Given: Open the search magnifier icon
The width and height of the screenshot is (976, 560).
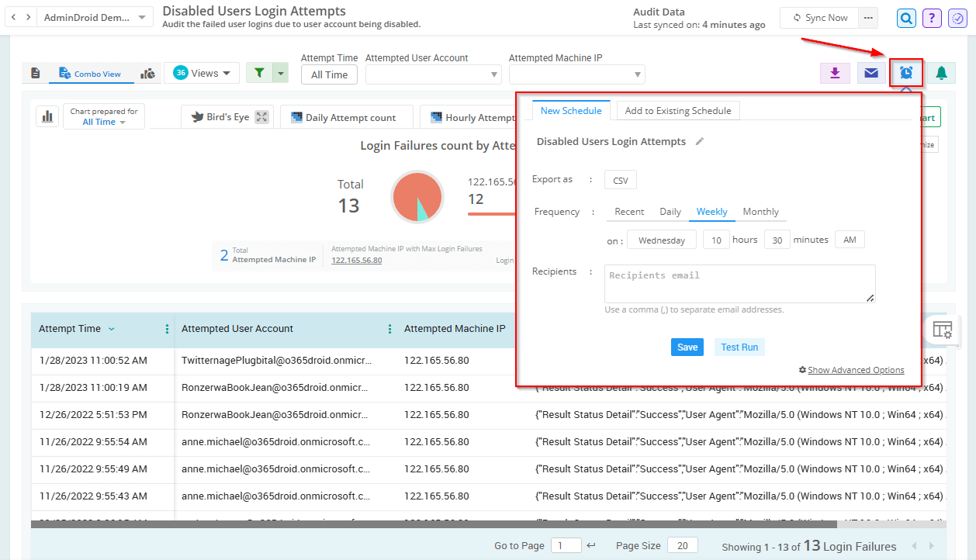Looking at the screenshot, I should (x=906, y=18).
